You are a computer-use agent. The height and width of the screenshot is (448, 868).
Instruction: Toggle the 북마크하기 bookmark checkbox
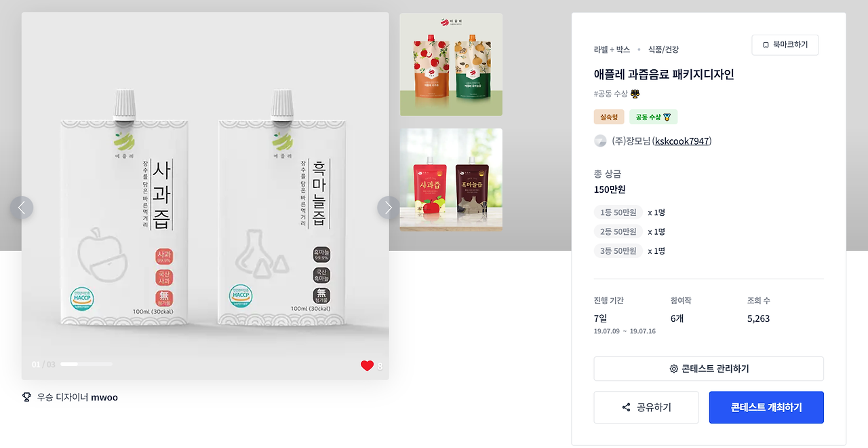click(766, 45)
